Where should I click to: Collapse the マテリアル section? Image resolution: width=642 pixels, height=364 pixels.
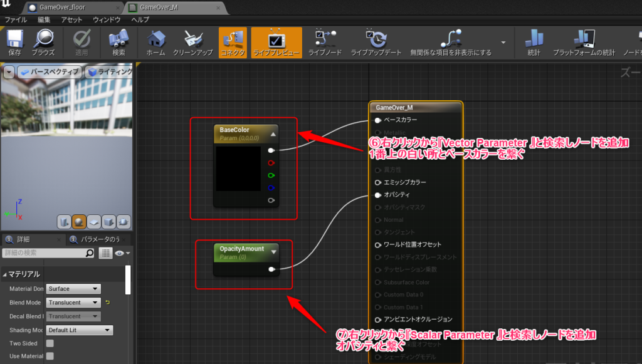coord(6,274)
